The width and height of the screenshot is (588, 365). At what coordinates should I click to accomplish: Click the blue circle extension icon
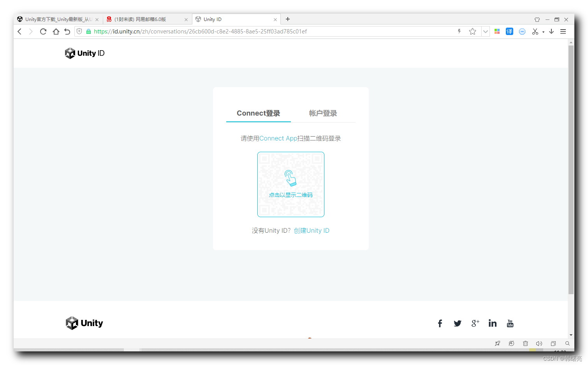522,32
